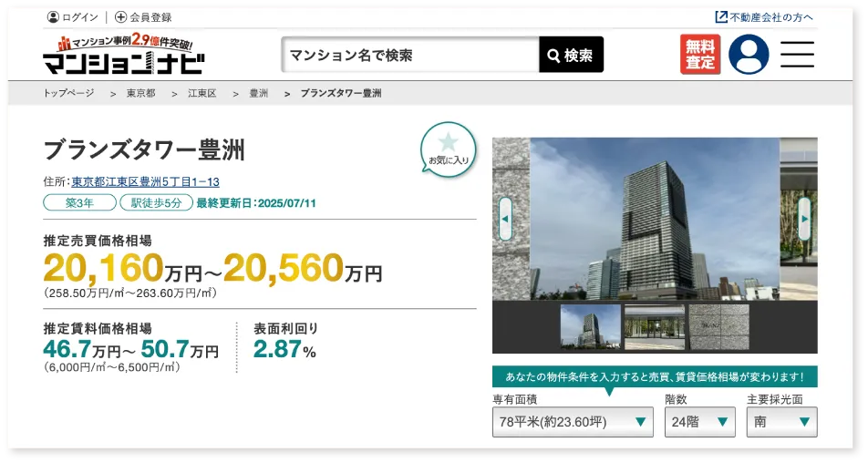Go to 江東区 breadcrumb
This screenshot has height=463, width=868.
click(202, 93)
